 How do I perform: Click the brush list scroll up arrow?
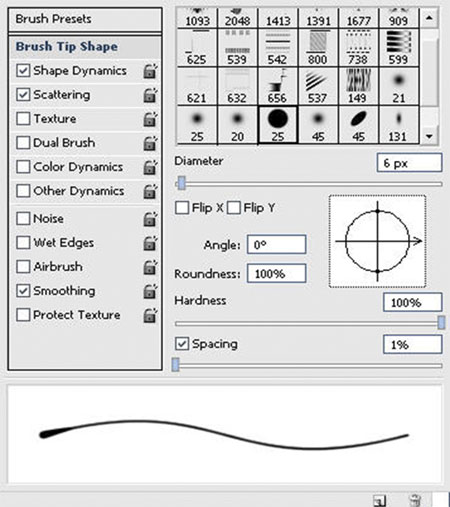429,18
